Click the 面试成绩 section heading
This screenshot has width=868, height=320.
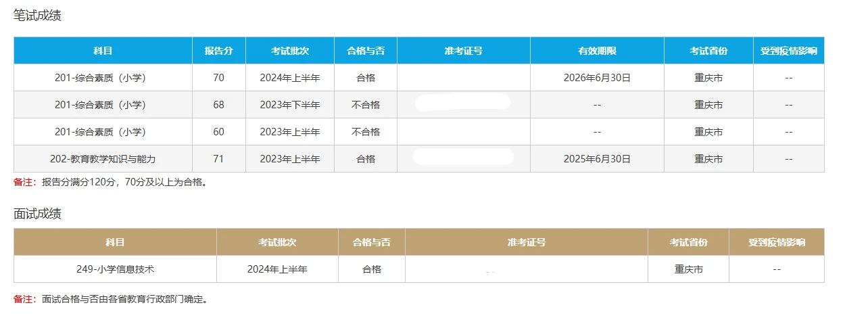tap(37, 214)
